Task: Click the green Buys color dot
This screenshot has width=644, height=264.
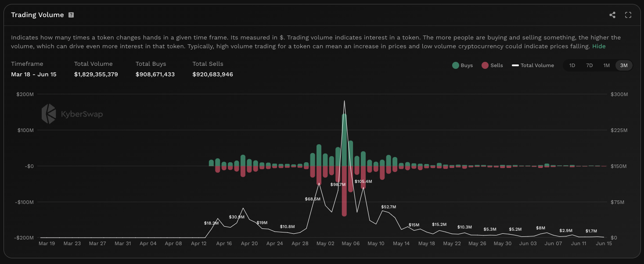Action: click(455, 65)
